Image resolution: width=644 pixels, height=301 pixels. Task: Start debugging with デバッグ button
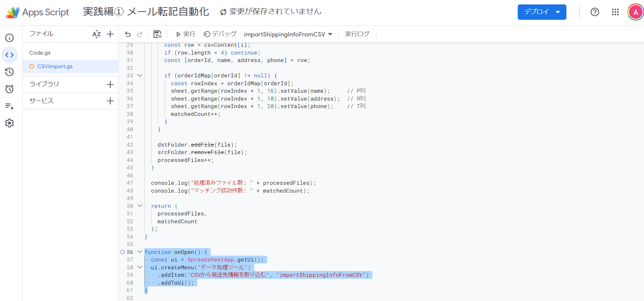(220, 34)
